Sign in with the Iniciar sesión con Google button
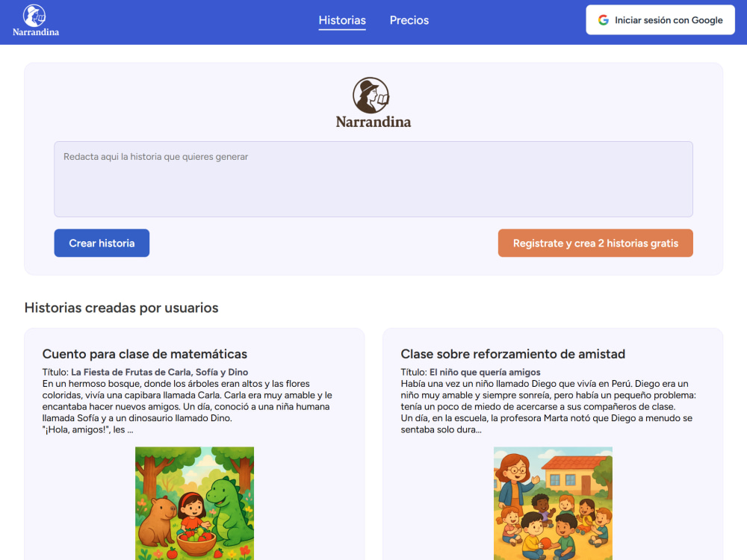 tap(660, 20)
